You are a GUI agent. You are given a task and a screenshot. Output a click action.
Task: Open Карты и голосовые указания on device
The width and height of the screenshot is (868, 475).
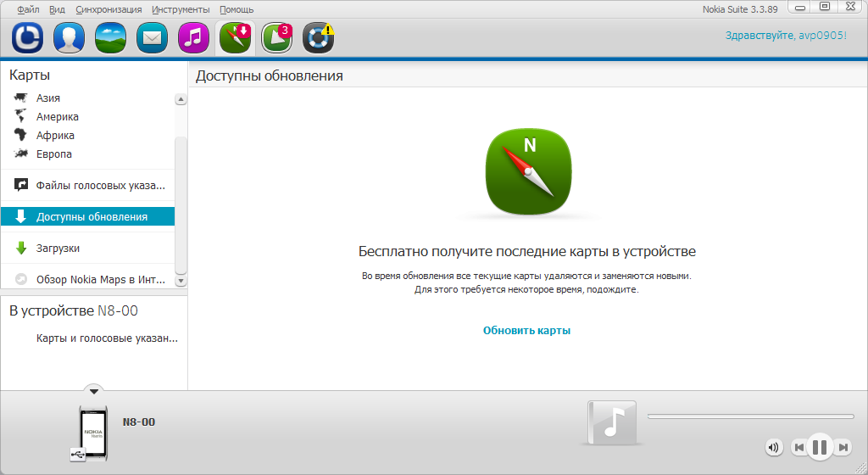point(107,338)
